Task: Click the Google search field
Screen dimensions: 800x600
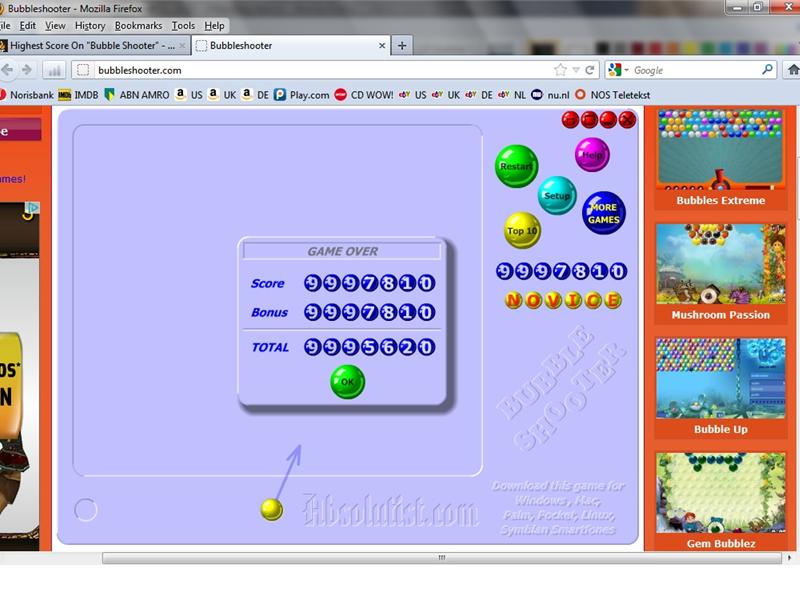Action: click(695, 70)
